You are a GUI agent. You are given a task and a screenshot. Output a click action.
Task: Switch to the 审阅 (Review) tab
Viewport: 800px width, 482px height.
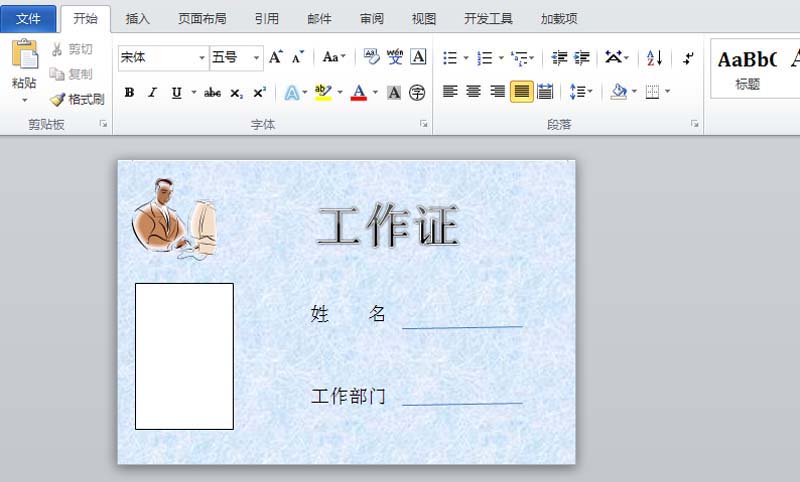372,19
